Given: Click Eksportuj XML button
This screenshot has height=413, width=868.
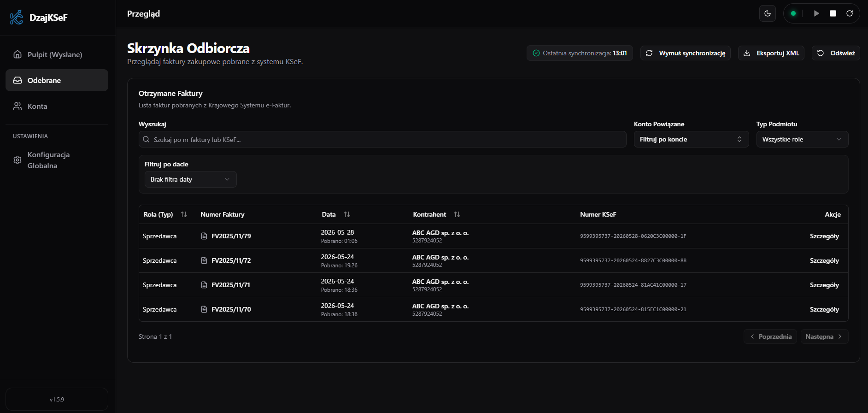Looking at the screenshot, I should point(771,53).
